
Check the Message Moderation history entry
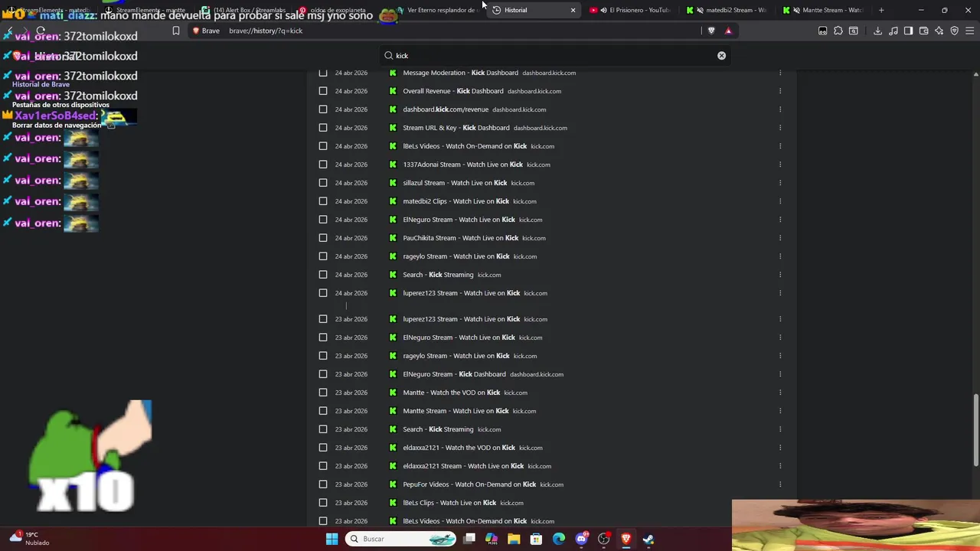[322, 73]
